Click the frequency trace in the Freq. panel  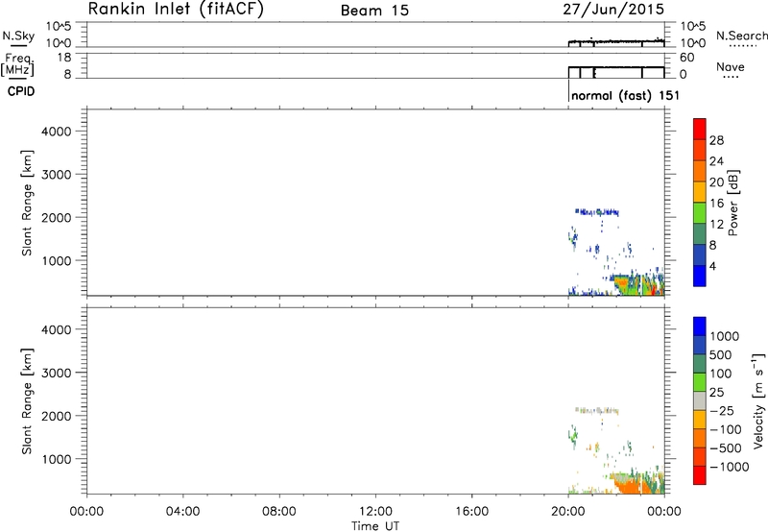(616, 67)
